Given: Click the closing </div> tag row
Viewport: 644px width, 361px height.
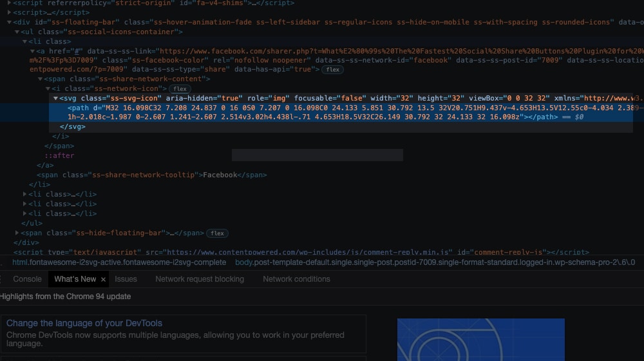Looking at the screenshot, I should (x=26, y=242).
